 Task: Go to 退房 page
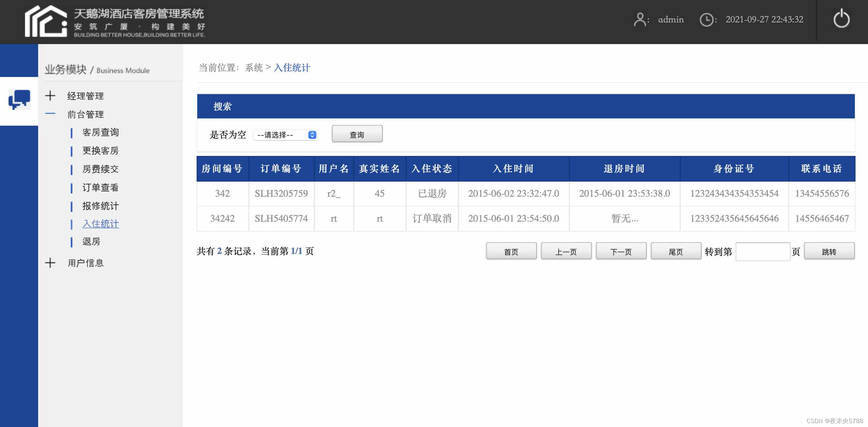(91, 242)
